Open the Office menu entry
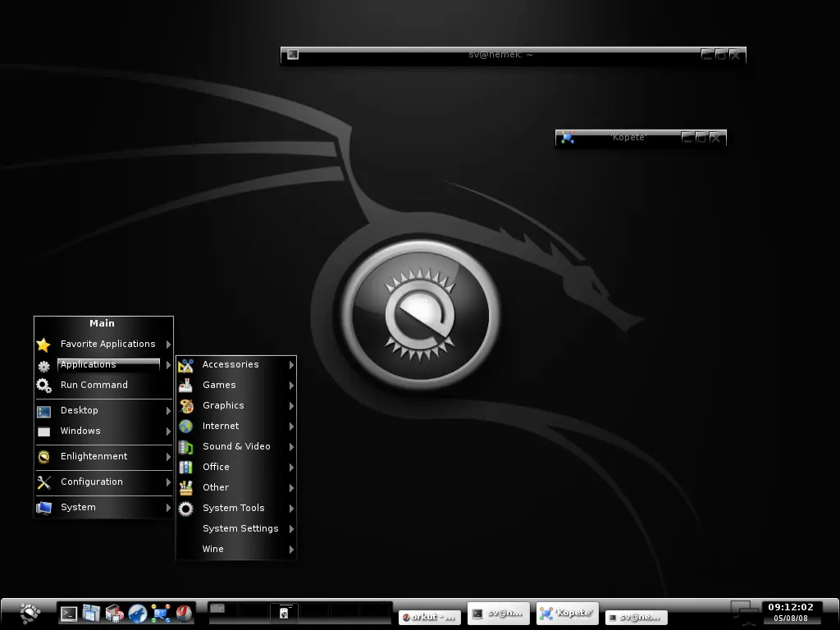This screenshot has width=840, height=630. click(236, 467)
